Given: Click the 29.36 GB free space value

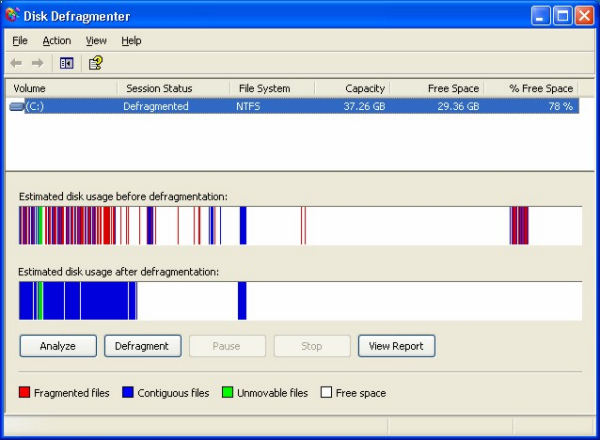Looking at the screenshot, I should click(x=458, y=106).
